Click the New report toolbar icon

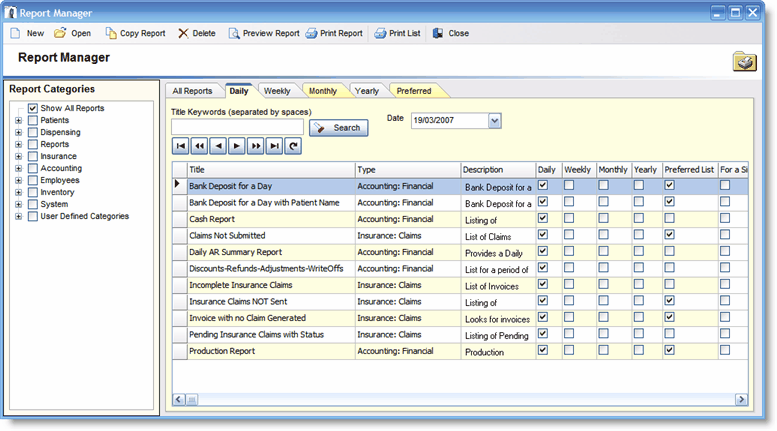(15, 33)
